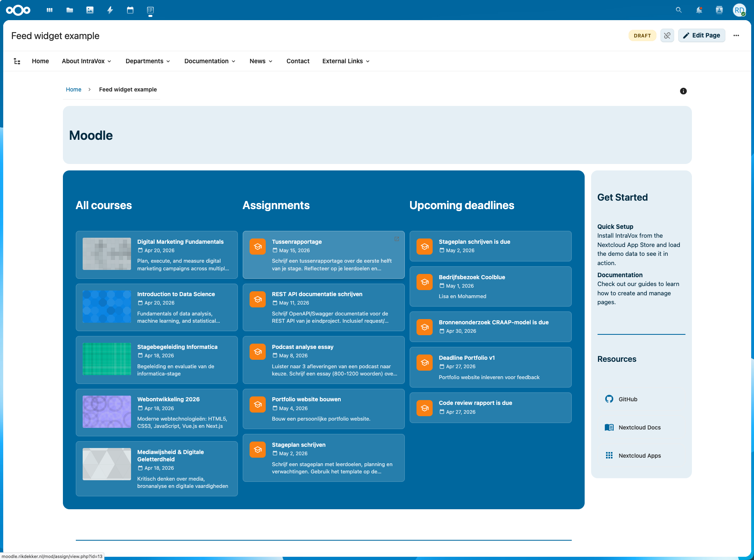Open Introduction to Data Science thumbnail
The image size is (754, 560).
pos(107,307)
